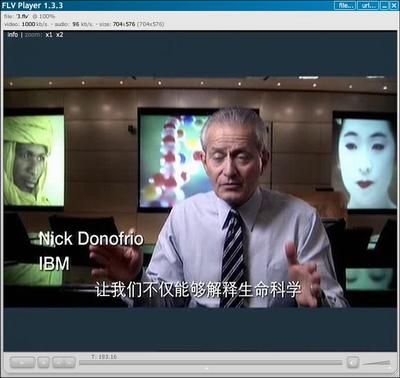Toggle the info overlay link
Screen dimensions: 400x378
click(x=13, y=34)
